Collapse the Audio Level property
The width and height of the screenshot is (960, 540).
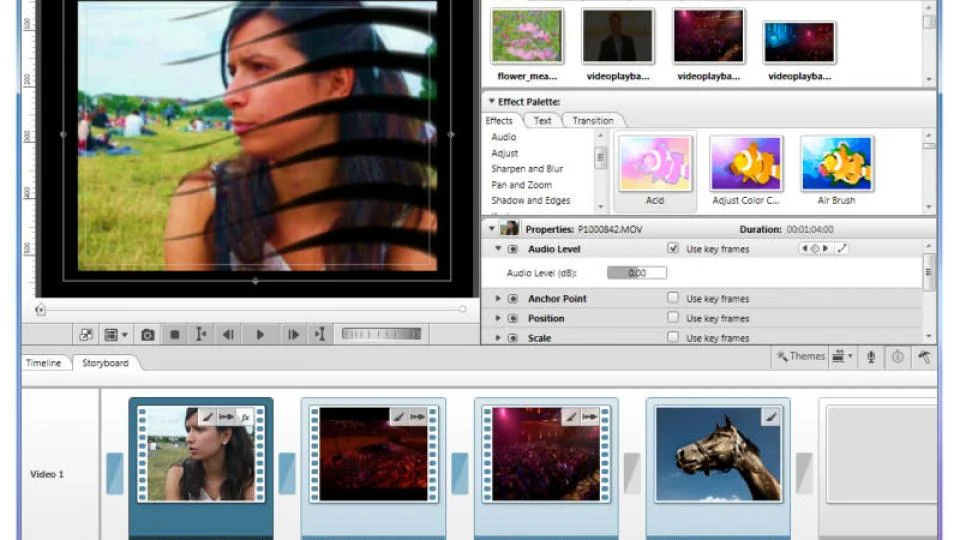click(x=498, y=249)
